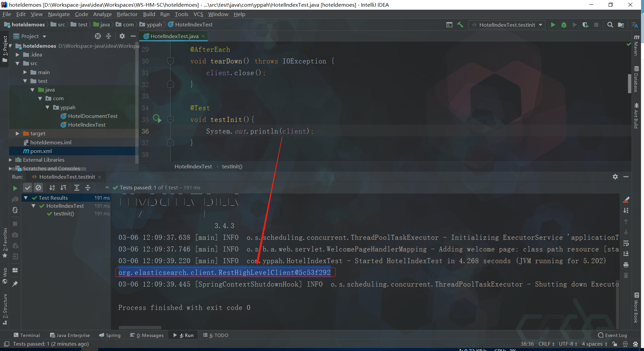Open the Analyze menu
This screenshot has width=644, height=351.
tap(102, 14)
